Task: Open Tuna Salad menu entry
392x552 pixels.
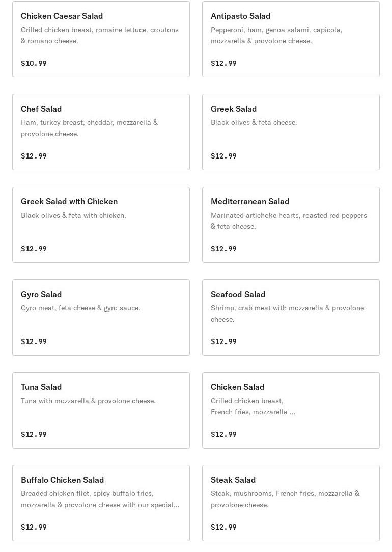Action: coord(101,410)
